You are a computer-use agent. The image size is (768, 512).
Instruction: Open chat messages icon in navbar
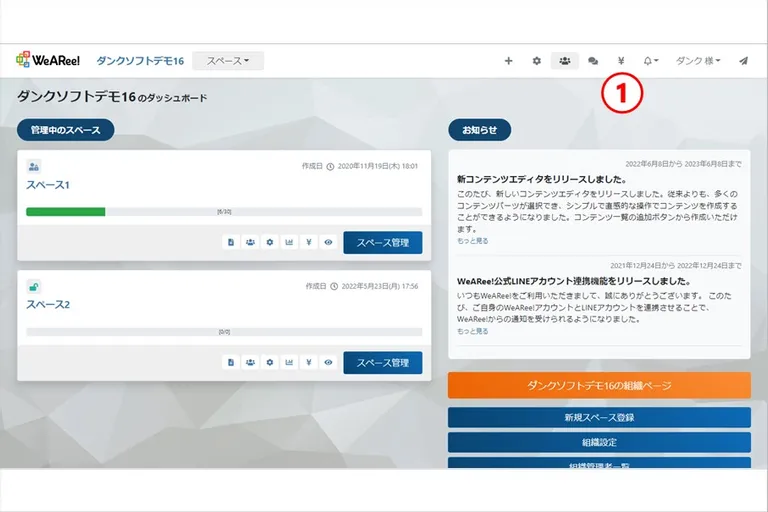[x=593, y=61]
